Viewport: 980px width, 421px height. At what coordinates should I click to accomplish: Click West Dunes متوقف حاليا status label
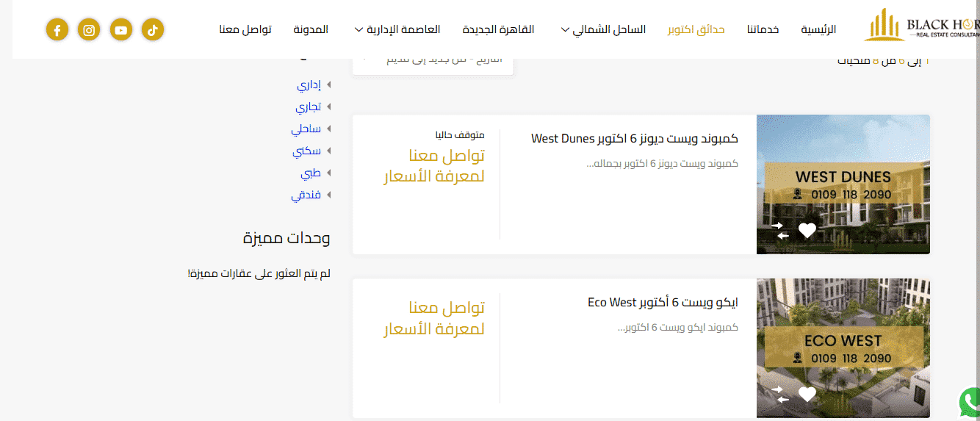click(459, 135)
